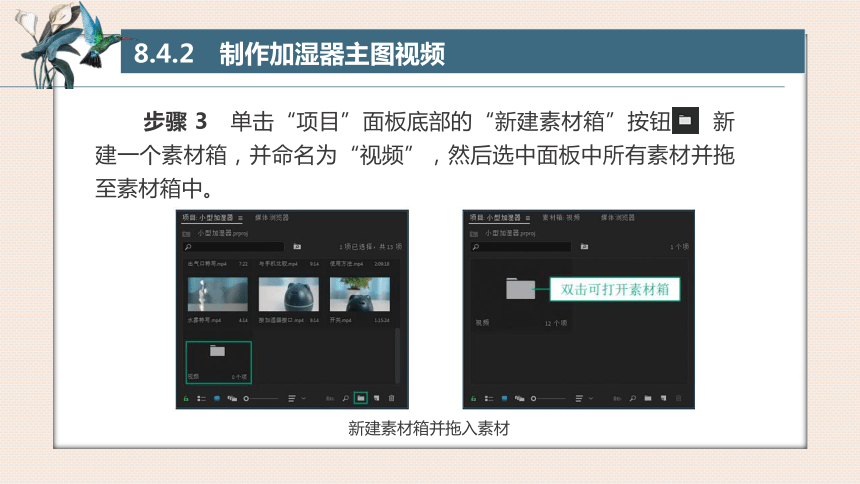Click '0 个项' label under the 视频 bin
This screenshot has width=860, height=484.
[x=239, y=377]
